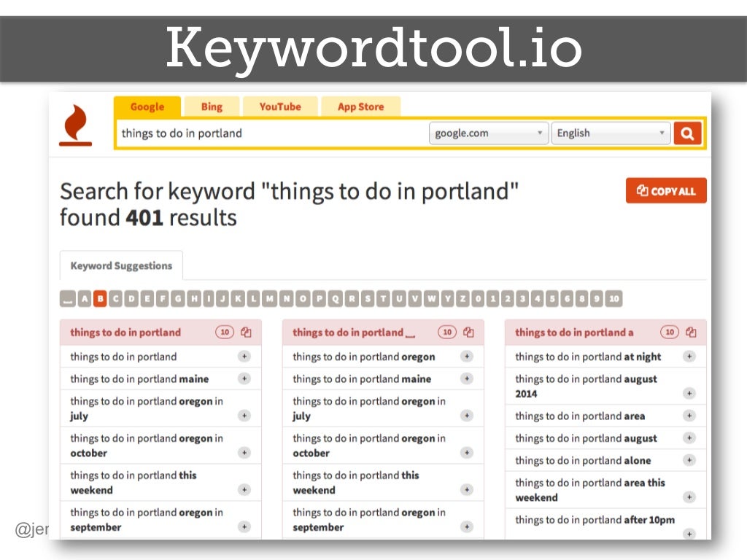This screenshot has width=747, height=560.
Task: Run the search with the magnifier button
Action: point(687,133)
